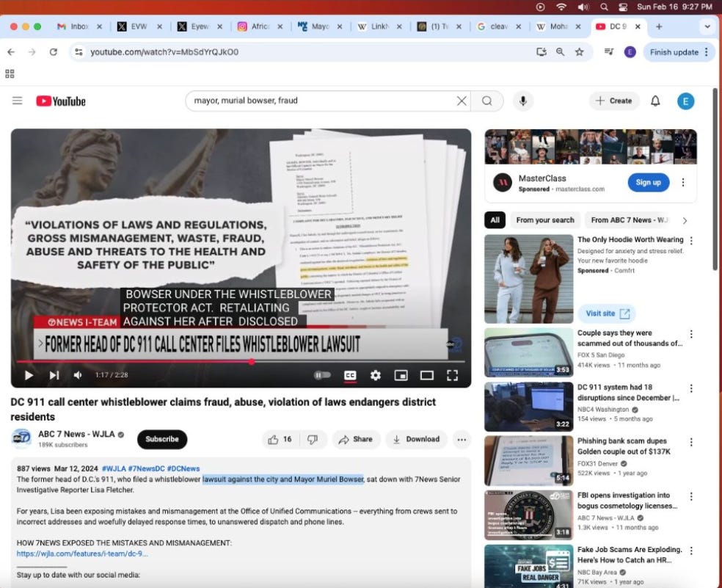Play the video
This screenshot has width=722, height=588.
(29, 376)
